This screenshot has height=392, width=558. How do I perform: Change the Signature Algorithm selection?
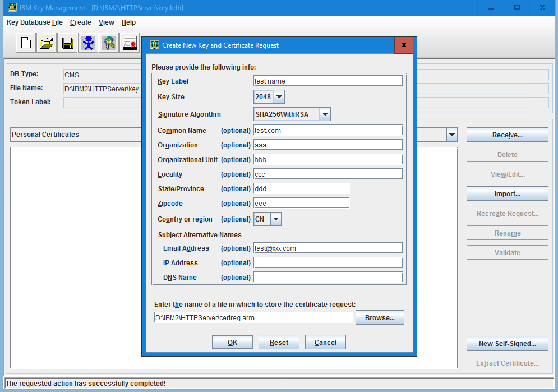324,114
